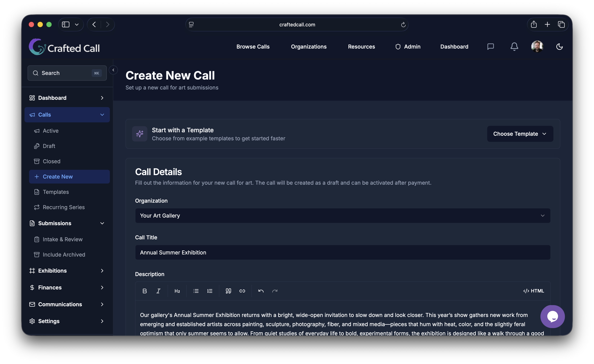This screenshot has height=364, width=594.
Task: Collapse the left sidebar with the chevron
Action: (x=113, y=70)
